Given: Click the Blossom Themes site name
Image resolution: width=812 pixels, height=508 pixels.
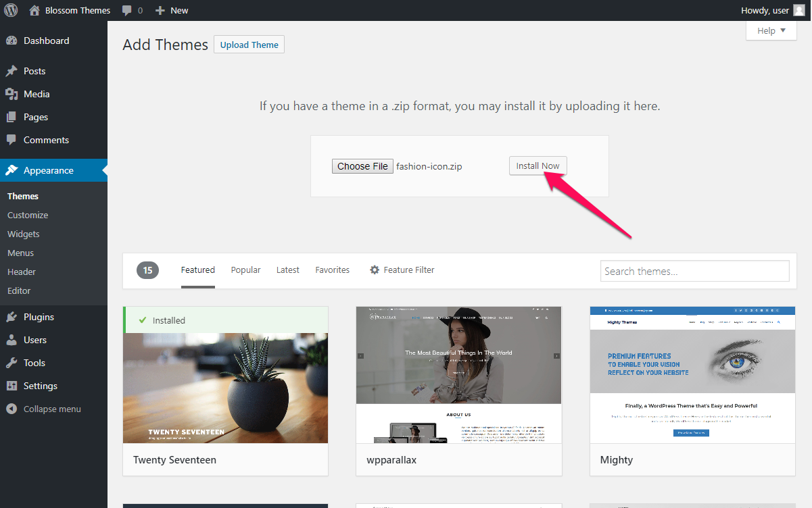Looking at the screenshot, I should [x=78, y=10].
